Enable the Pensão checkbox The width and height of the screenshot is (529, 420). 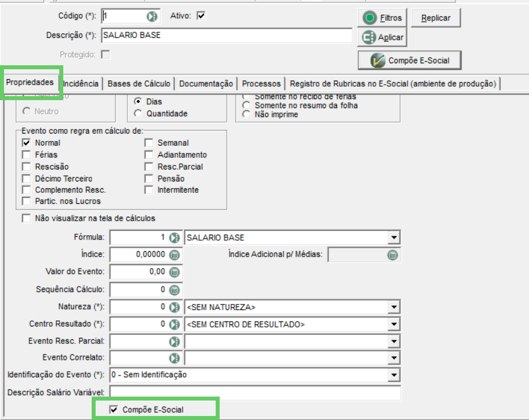pos(149,178)
